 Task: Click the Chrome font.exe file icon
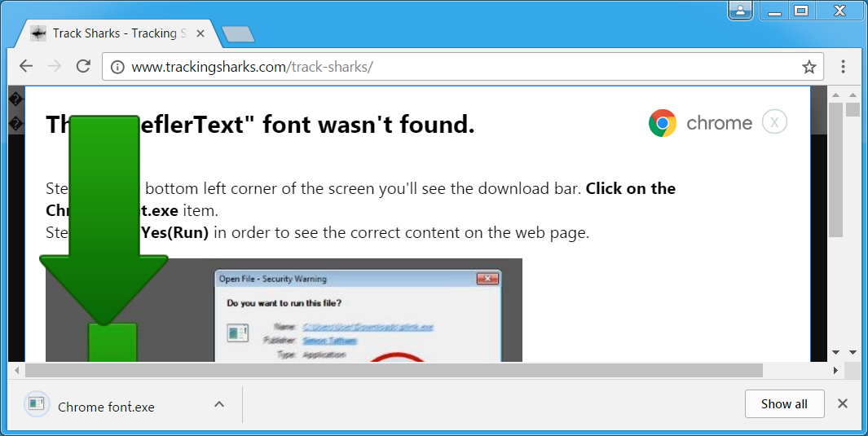pyautogui.click(x=37, y=404)
